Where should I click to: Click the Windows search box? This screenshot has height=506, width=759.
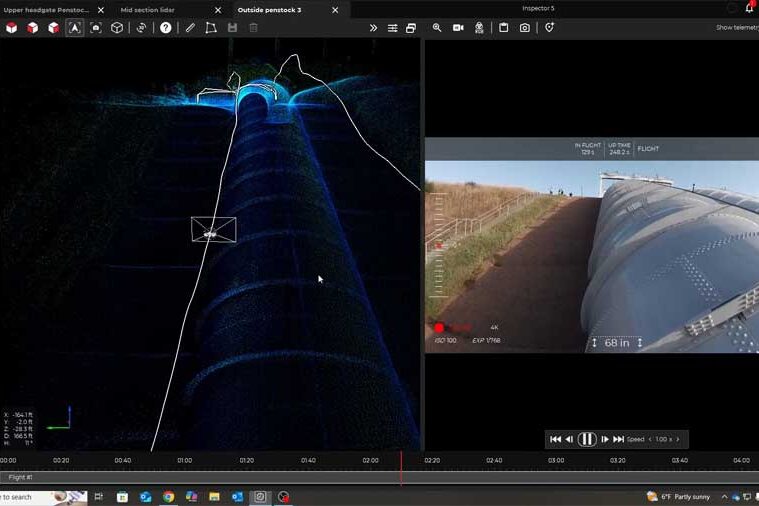point(44,497)
